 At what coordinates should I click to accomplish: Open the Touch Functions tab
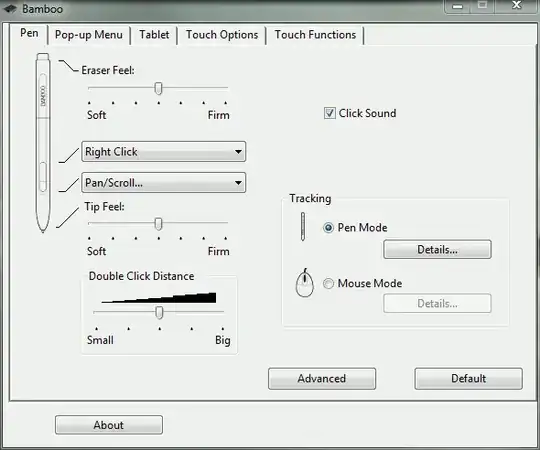coord(315,35)
